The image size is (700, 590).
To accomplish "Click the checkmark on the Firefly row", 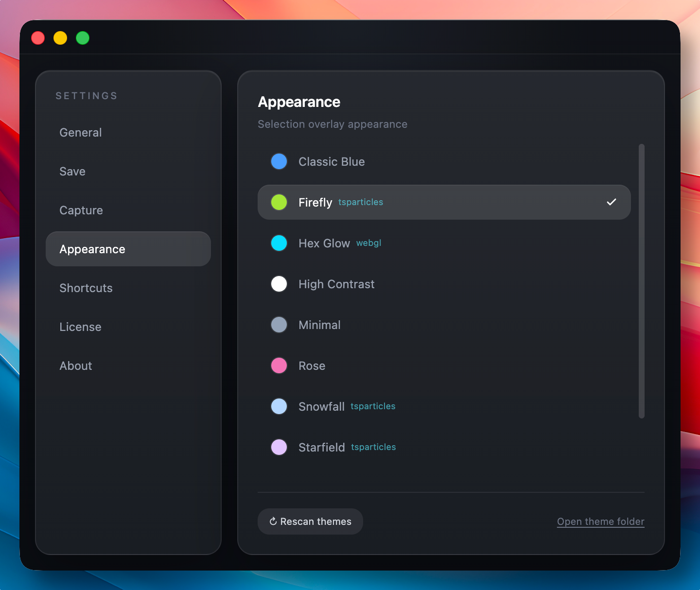I will [611, 202].
